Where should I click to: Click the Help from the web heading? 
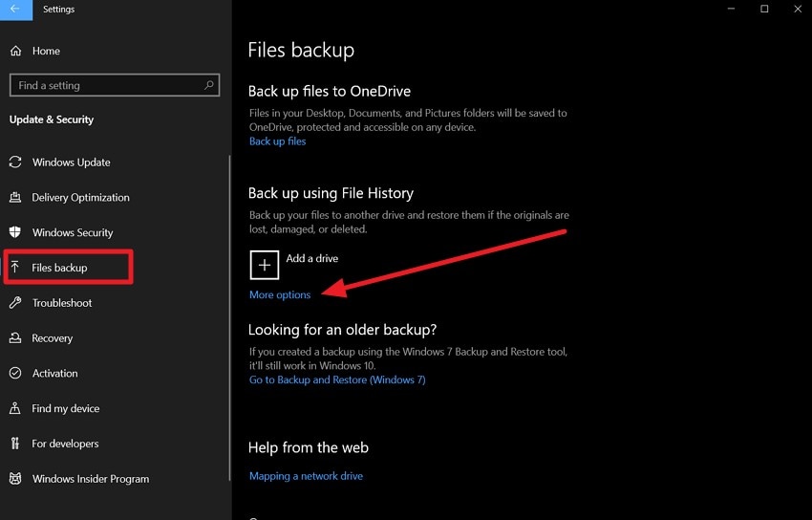click(309, 447)
